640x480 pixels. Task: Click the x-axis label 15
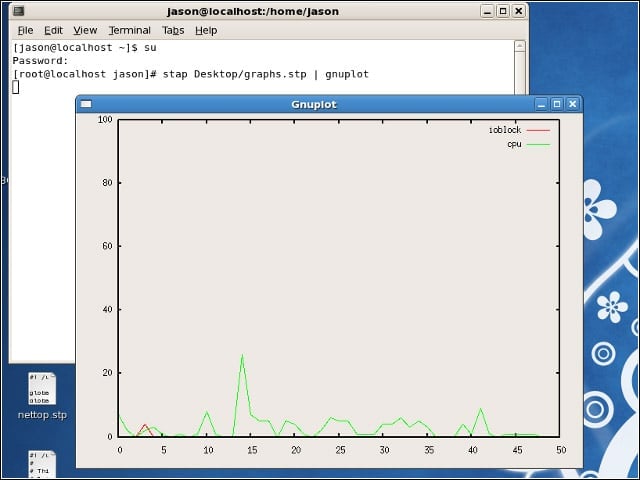point(252,450)
